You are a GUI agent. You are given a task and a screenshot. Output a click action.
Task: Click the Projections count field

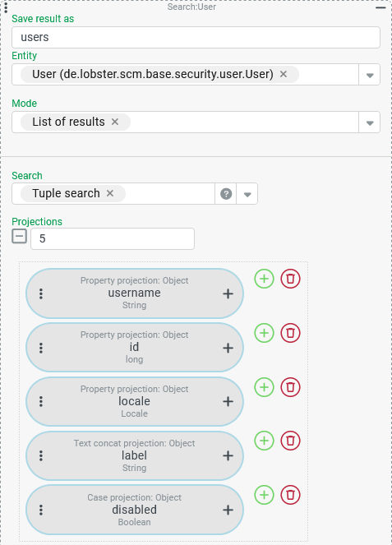(113, 238)
